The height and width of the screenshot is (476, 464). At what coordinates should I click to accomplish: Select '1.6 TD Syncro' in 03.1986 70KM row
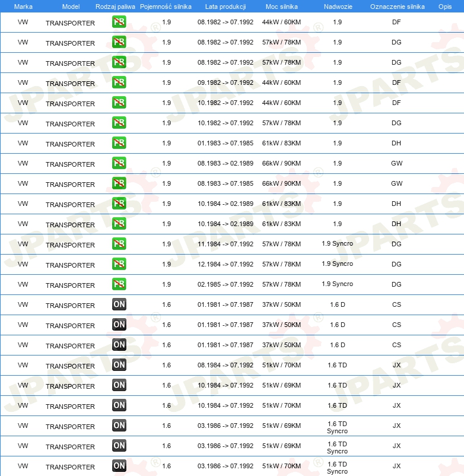pyautogui.click(x=337, y=468)
